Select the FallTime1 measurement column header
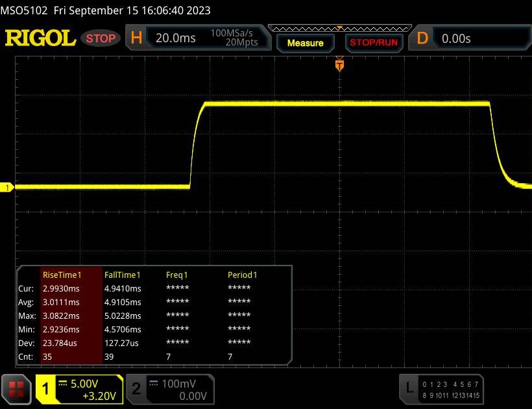 [122, 275]
